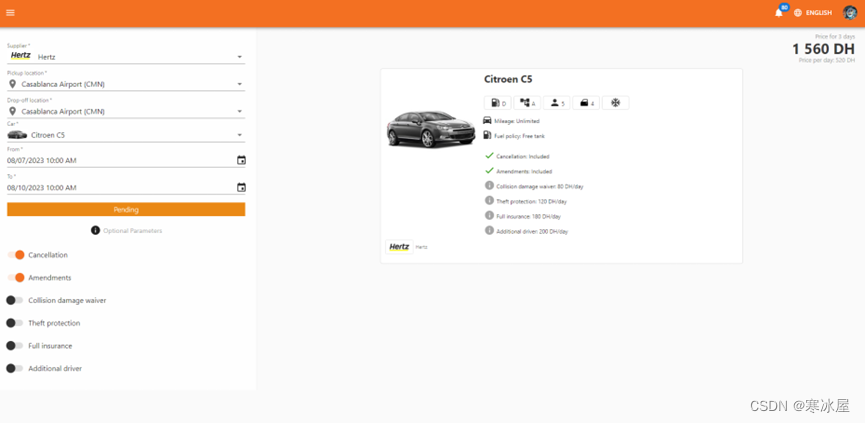Click the Additional driver info icon in card
The width and height of the screenshot is (865, 423).
click(489, 231)
